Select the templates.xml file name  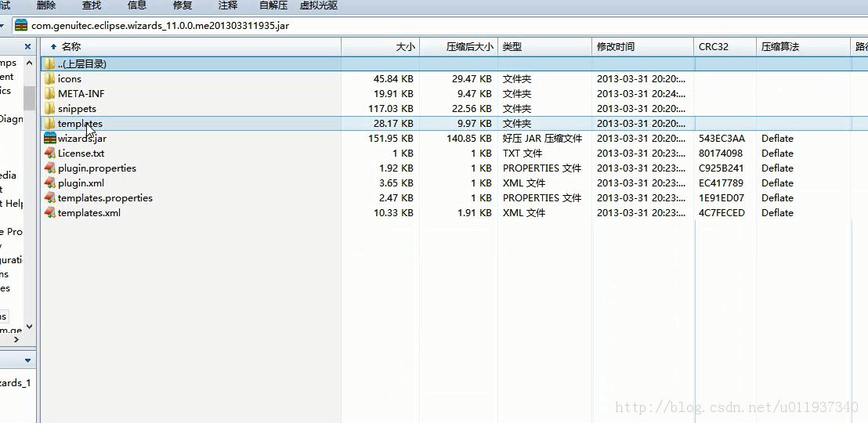click(89, 213)
